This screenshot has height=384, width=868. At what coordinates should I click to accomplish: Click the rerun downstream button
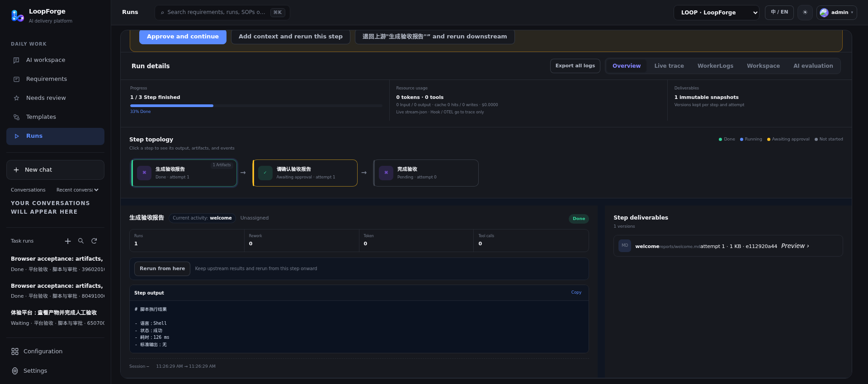[x=434, y=37]
